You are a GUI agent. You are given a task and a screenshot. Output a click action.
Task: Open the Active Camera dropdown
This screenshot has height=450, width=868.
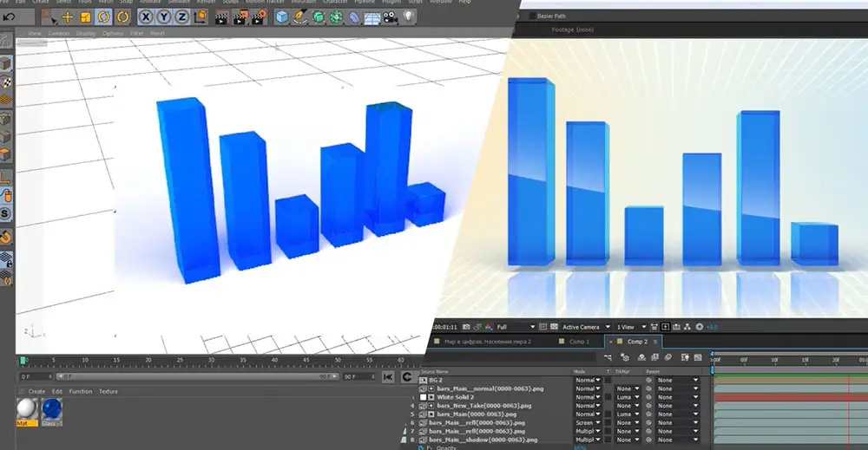[586, 327]
